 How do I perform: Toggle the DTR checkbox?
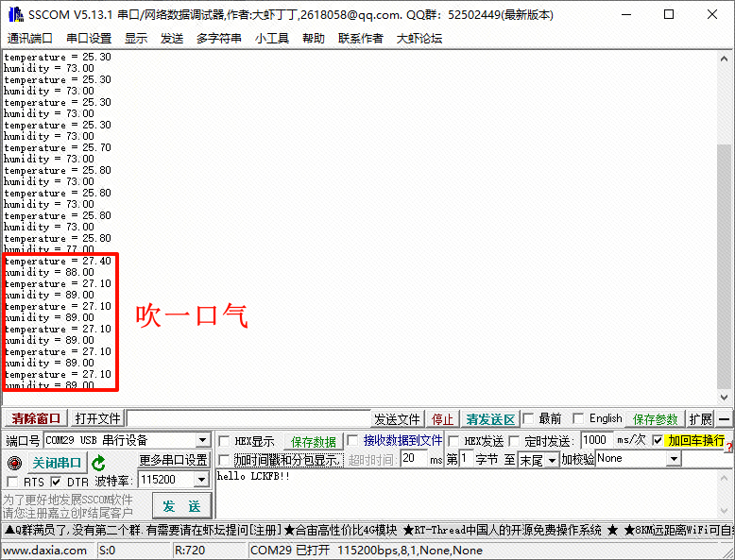click(56, 482)
